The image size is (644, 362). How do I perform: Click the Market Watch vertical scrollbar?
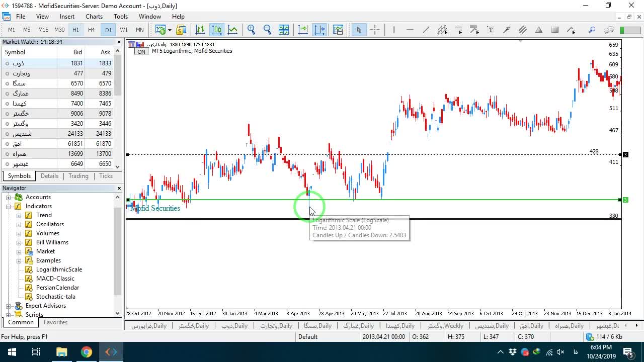[118, 75]
